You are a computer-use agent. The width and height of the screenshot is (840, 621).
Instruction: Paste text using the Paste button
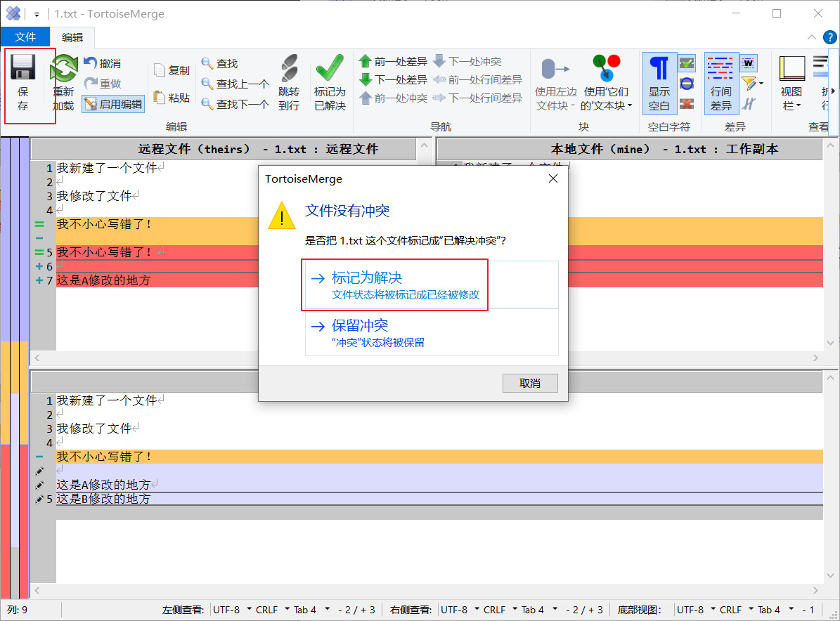(x=172, y=98)
